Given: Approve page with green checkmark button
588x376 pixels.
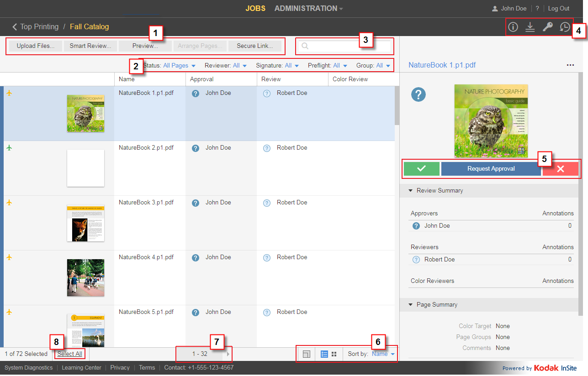Looking at the screenshot, I should tap(421, 169).
